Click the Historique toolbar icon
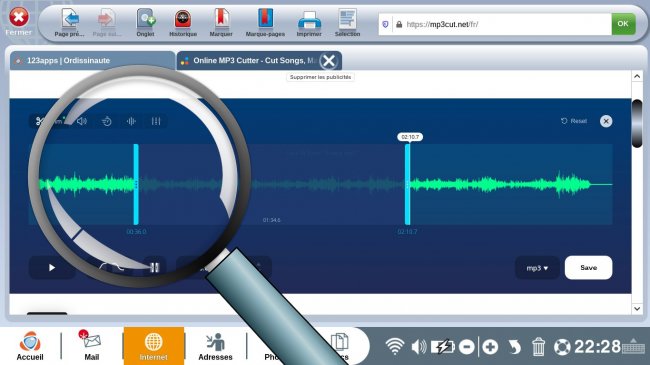650x365 pixels. coord(183,23)
